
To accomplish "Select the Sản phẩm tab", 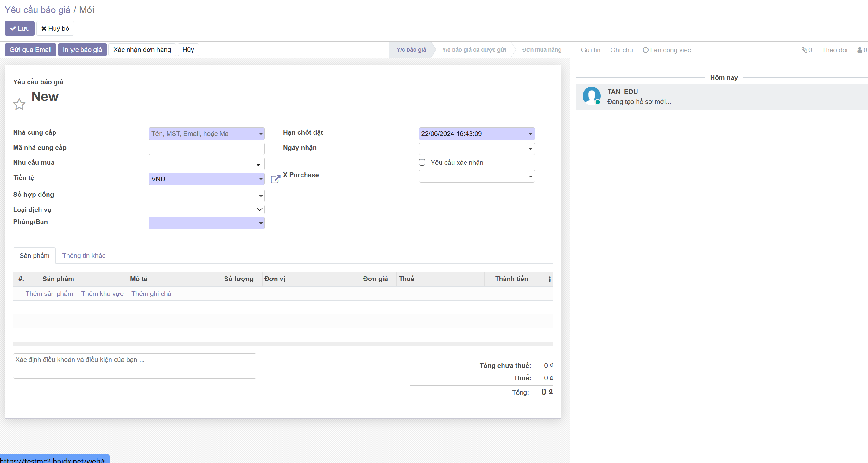I will pos(35,256).
